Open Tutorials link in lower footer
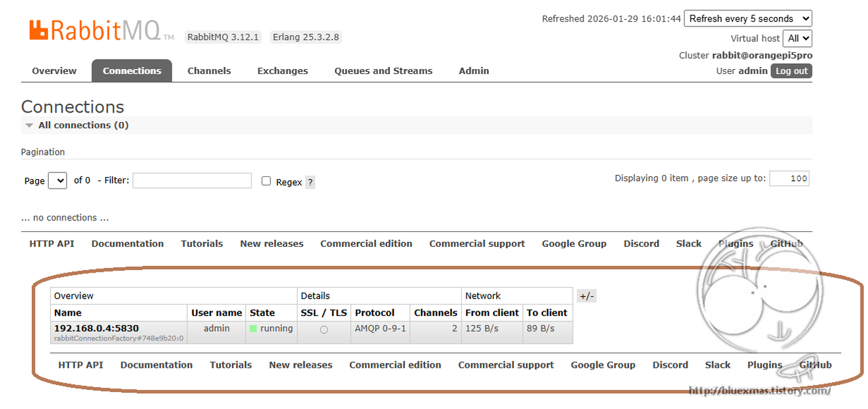The height and width of the screenshot is (409, 868). point(231,365)
